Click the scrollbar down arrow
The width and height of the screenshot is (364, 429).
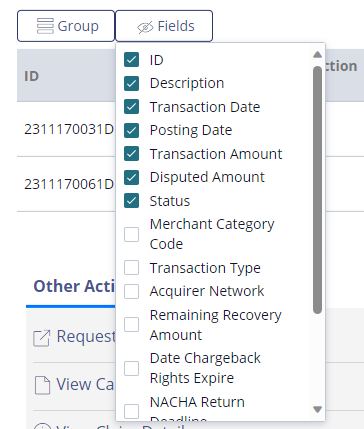[x=318, y=409]
